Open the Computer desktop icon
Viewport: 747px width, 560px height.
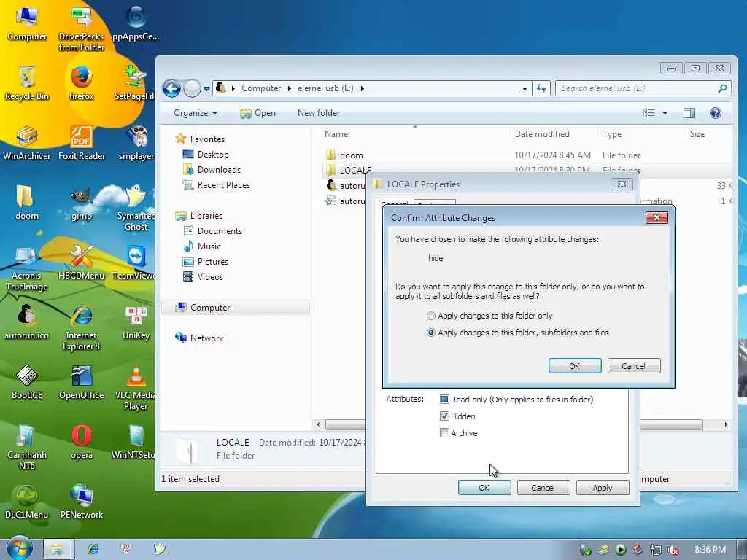click(x=27, y=24)
